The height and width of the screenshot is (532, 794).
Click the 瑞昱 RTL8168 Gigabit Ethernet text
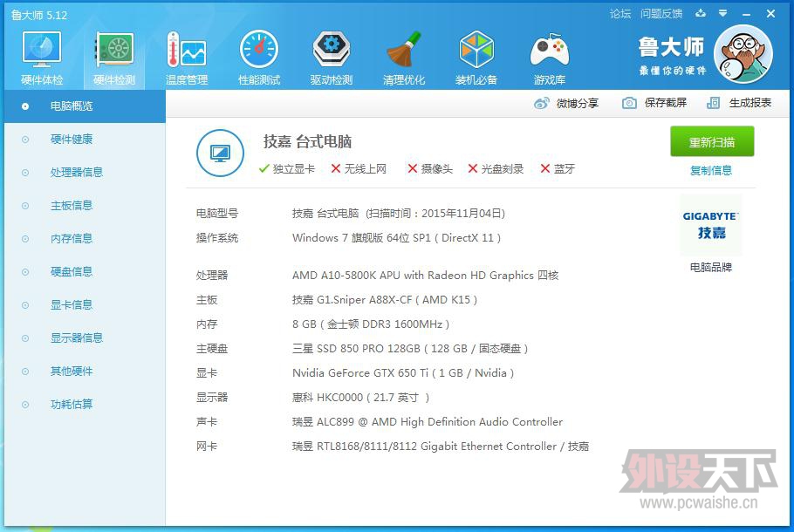pyautogui.click(x=441, y=447)
